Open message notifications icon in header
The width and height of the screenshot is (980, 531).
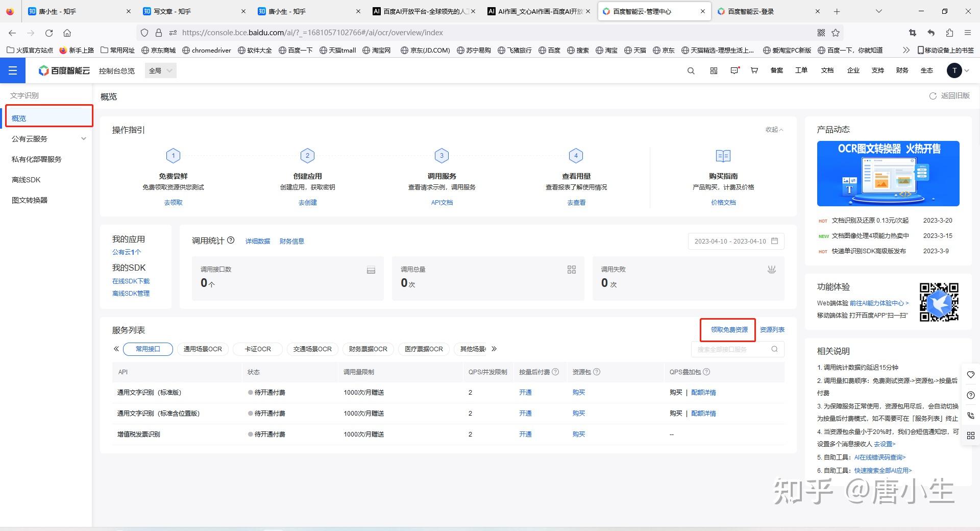[734, 70]
